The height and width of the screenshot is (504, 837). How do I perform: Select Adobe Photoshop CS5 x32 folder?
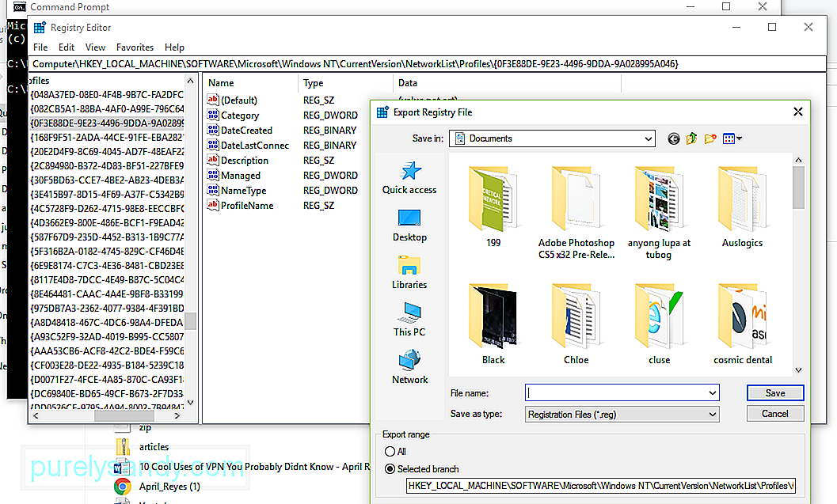[576, 213]
